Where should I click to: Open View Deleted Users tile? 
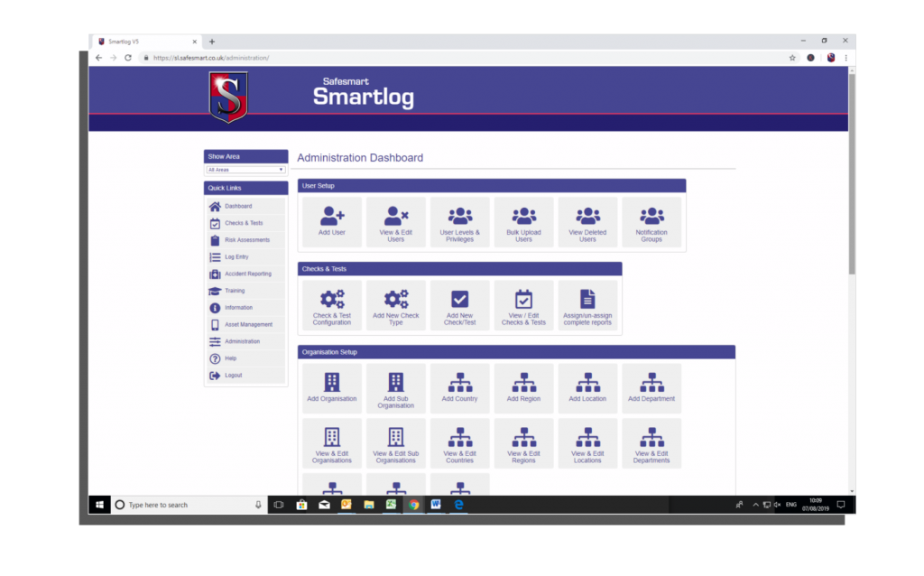click(587, 222)
